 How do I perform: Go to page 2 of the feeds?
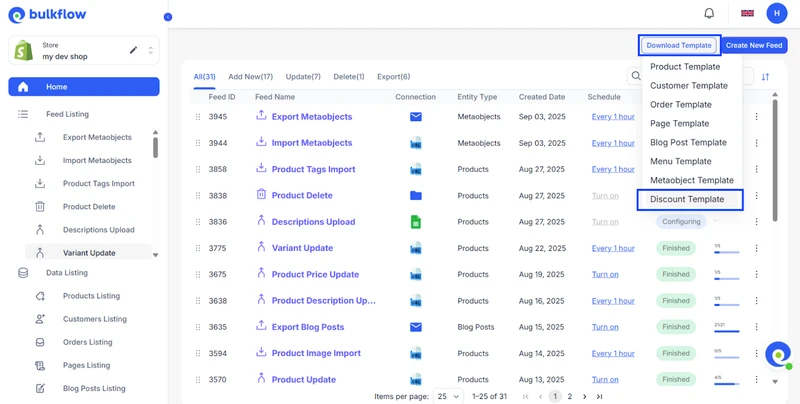click(570, 396)
